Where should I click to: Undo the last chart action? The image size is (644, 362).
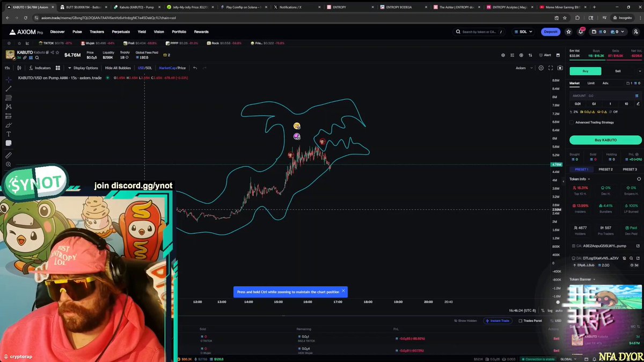[x=195, y=68]
